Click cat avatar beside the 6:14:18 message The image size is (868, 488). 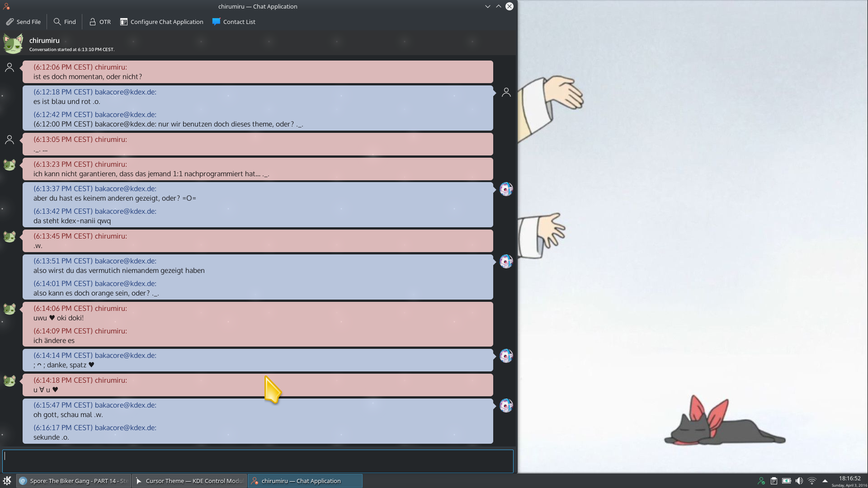click(9, 381)
